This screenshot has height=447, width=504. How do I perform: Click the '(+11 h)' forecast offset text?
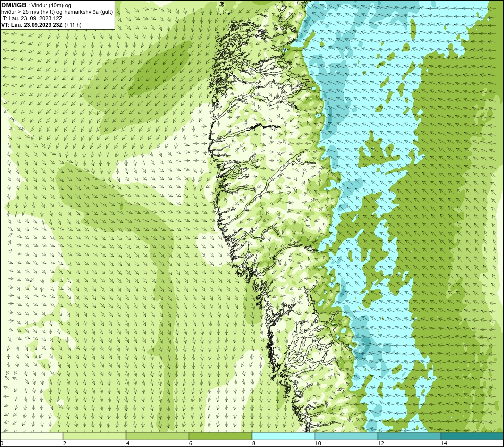click(73, 25)
